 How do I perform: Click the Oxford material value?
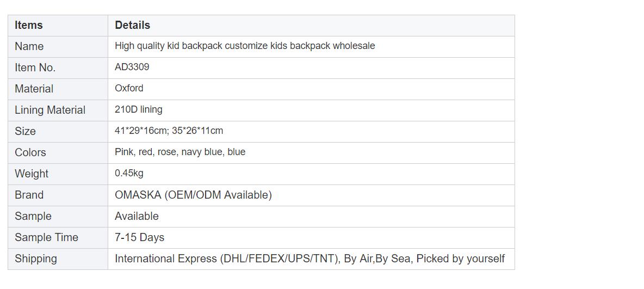(x=129, y=88)
